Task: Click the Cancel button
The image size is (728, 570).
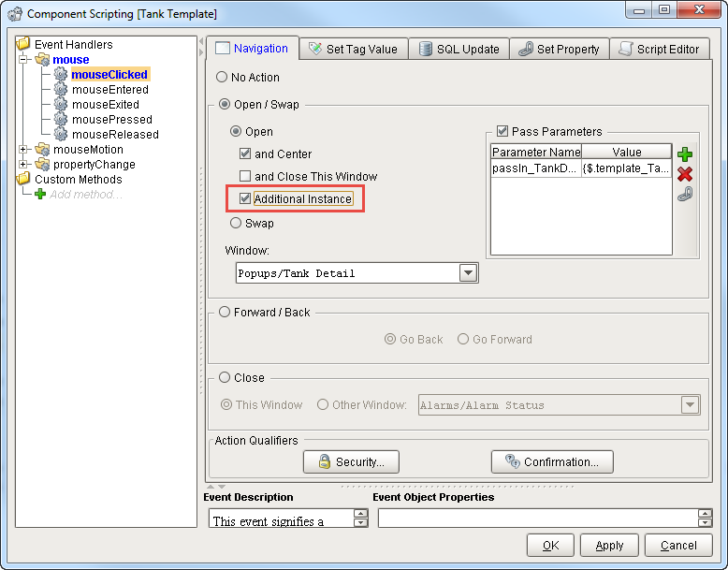Action: pos(678,545)
